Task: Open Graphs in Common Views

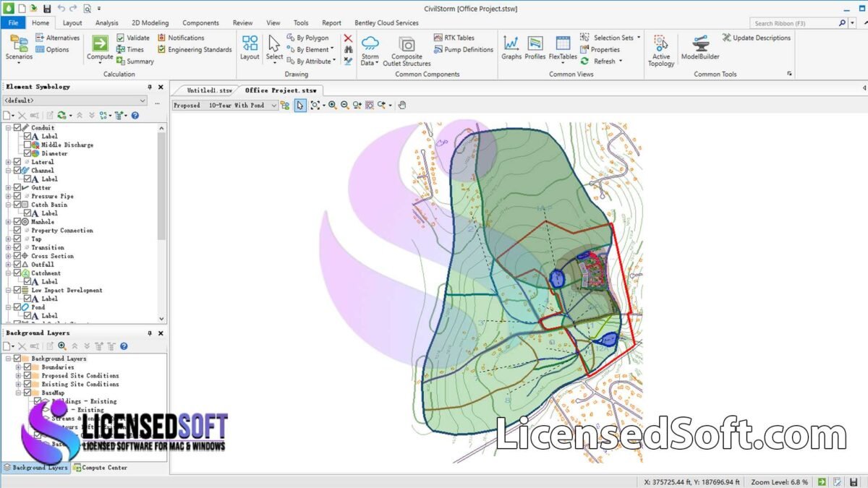Action: click(511, 48)
